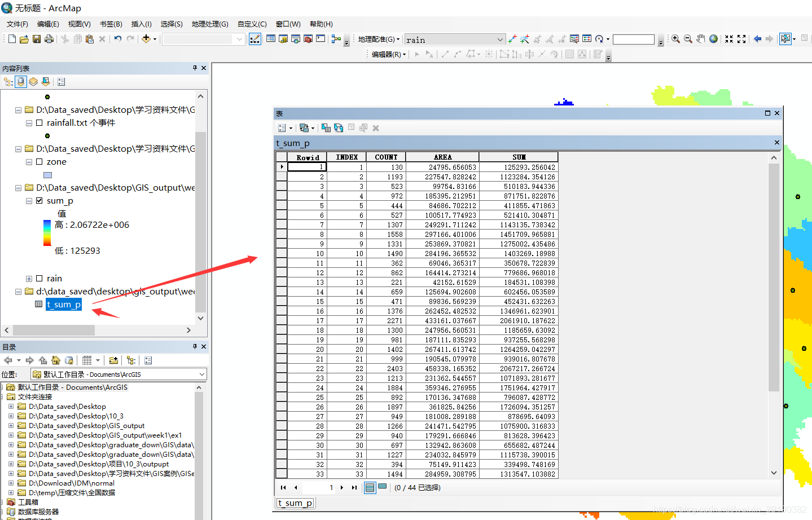Click the zone layer symbol swatch
The width and height of the screenshot is (812, 520).
(x=47, y=175)
